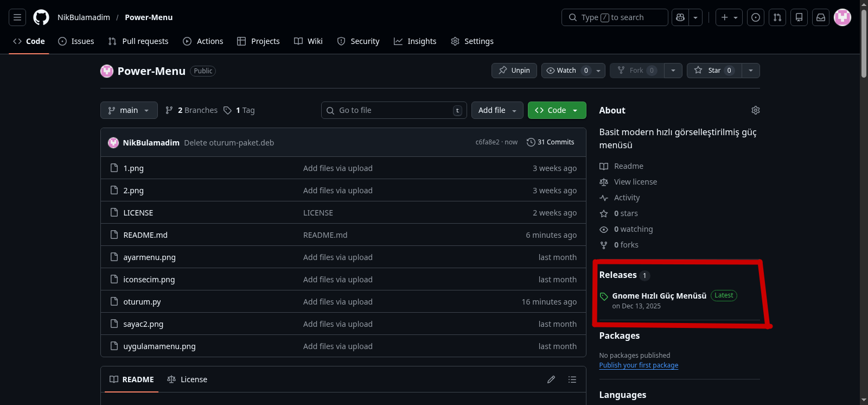Toggle Watch on this repository
Image resolution: width=868 pixels, height=405 pixels.
pos(566,71)
